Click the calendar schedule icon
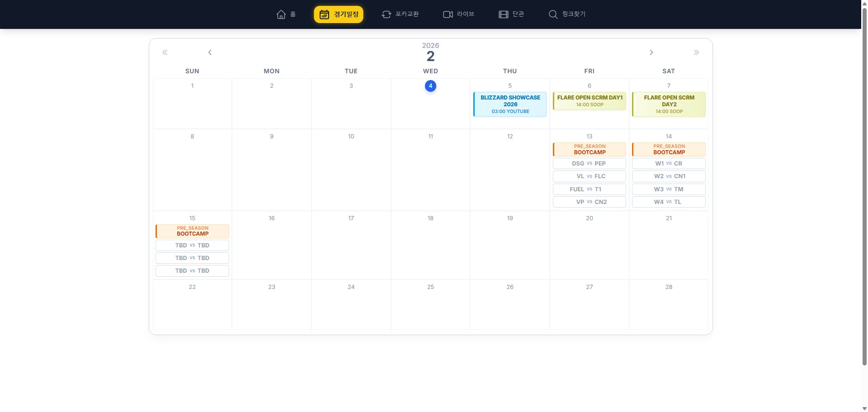Screen dimensions: 868x412 pyautogui.click(x=324, y=14)
